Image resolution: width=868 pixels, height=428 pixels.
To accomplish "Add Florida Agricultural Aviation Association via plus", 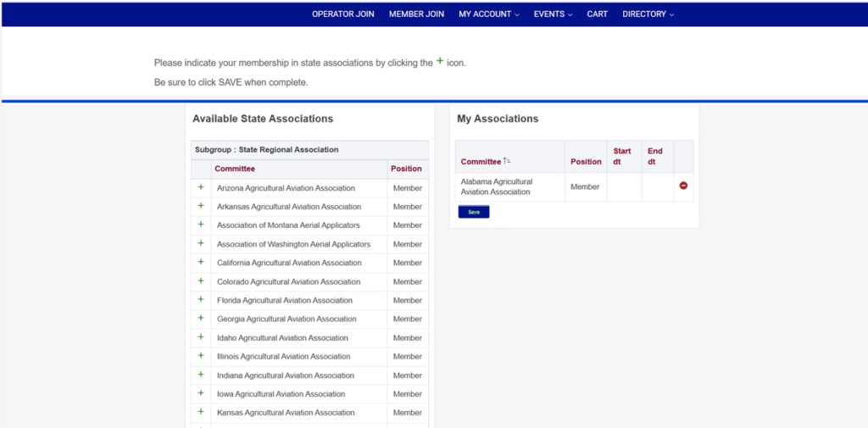I will [x=201, y=299].
